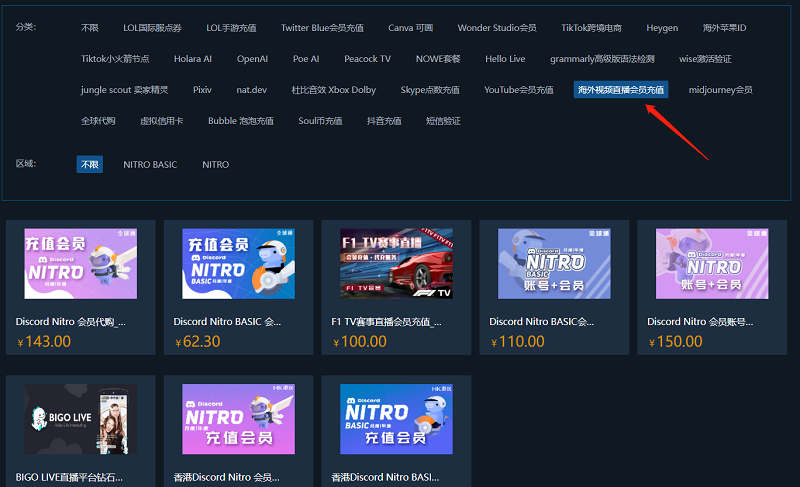This screenshot has height=487, width=800.
Task: Open 香港 Discord Nitro 充值会员 thumbnail
Action: pyautogui.click(x=239, y=419)
